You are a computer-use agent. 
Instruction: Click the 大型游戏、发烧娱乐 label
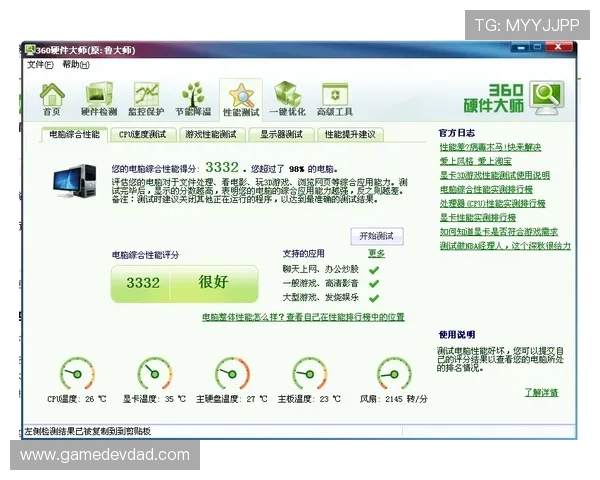320,297
